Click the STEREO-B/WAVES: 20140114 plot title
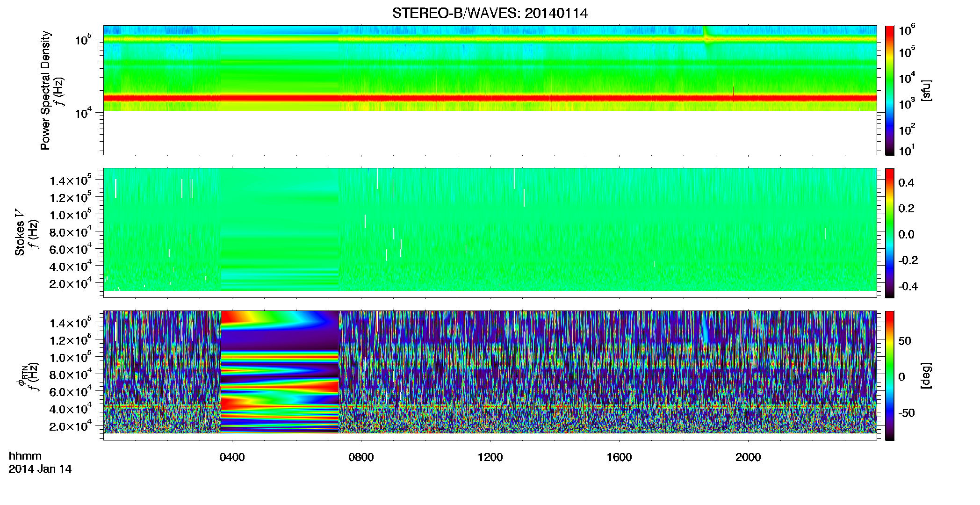This screenshot has height=505, width=980. pos(490,13)
